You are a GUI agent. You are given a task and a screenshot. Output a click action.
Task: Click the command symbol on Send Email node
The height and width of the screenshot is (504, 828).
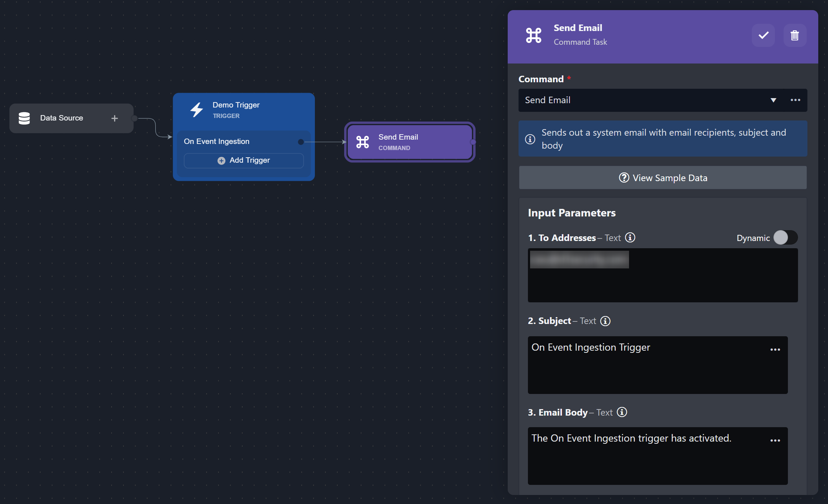363,142
